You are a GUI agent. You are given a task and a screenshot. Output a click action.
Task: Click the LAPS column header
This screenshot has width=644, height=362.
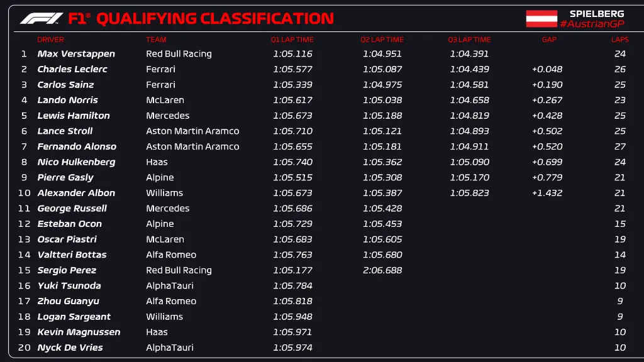[619, 40]
